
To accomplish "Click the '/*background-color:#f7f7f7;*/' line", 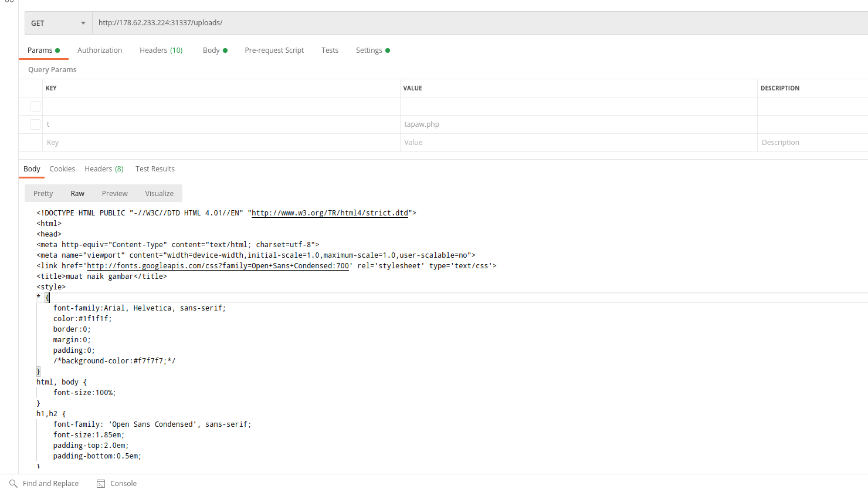I will (114, 361).
